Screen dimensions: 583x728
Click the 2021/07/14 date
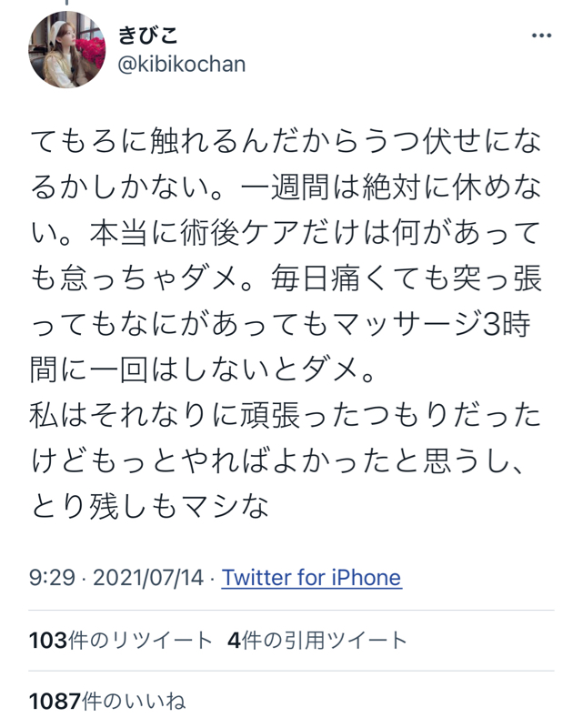point(148,578)
